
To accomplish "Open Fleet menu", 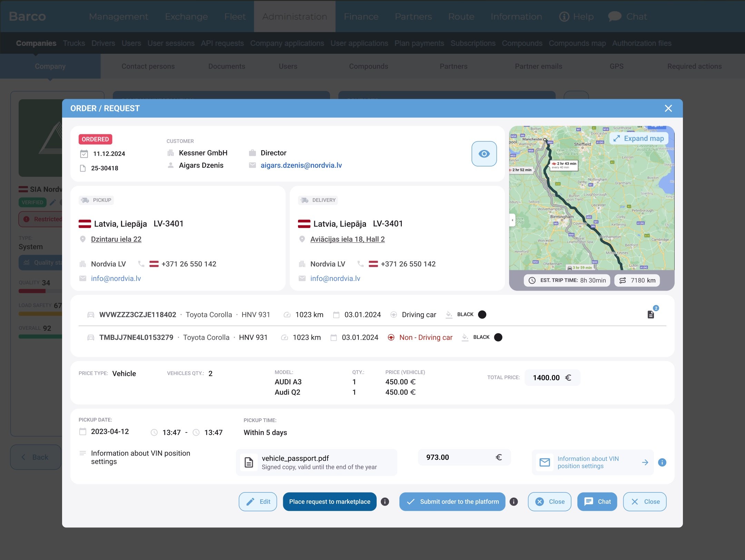I will pos(235,17).
